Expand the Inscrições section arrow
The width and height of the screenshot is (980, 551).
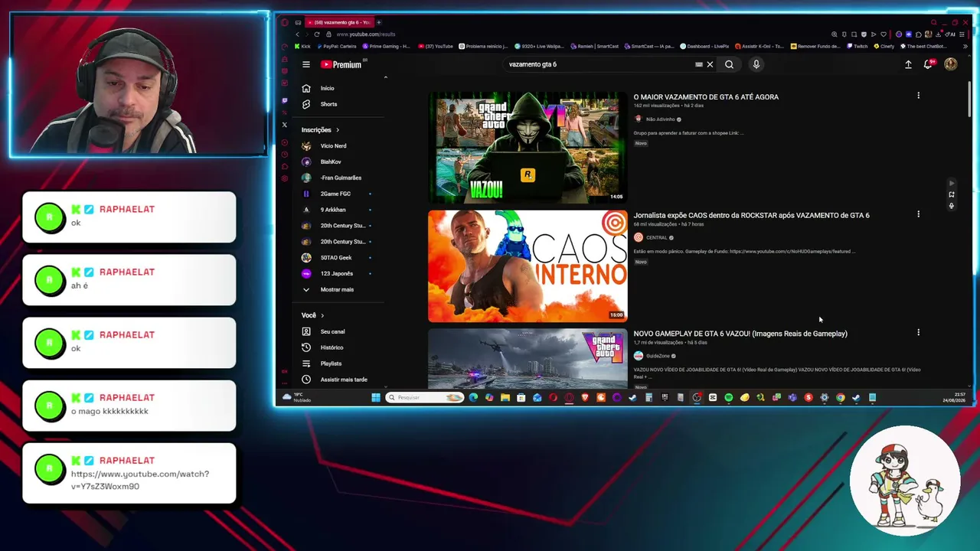[337, 130]
